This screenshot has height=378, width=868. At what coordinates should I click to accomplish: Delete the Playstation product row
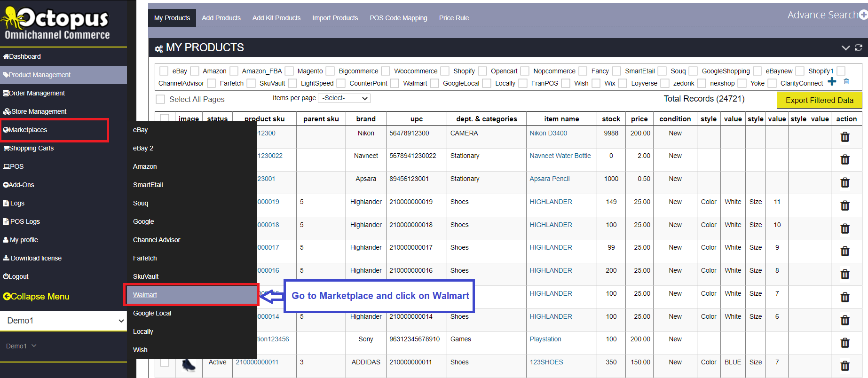point(845,343)
